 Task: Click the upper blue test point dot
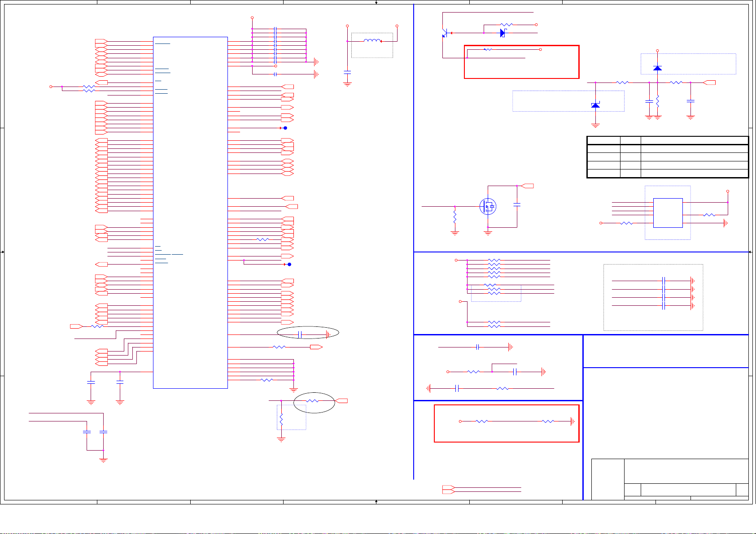click(x=285, y=128)
